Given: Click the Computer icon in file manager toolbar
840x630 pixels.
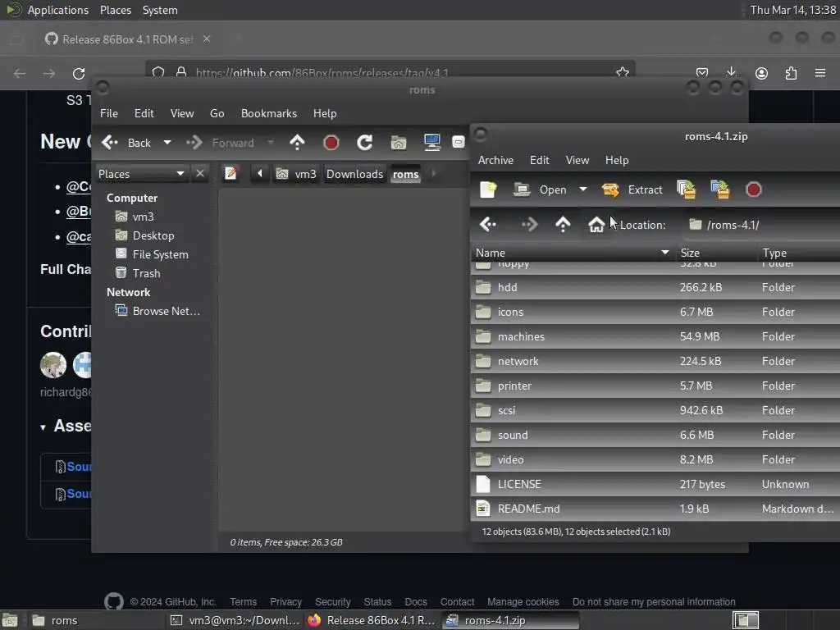Looking at the screenshot, I should pyautogui.click(x=431, y=143).
